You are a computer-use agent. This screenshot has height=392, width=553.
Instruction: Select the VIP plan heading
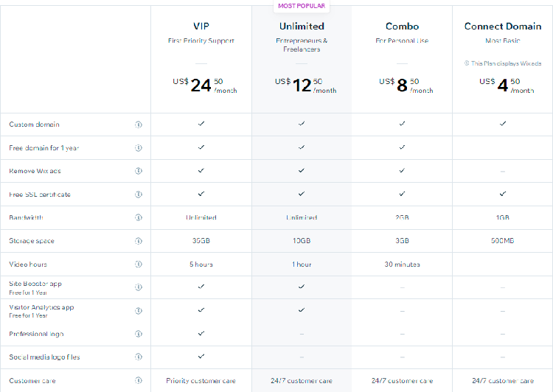click(x=201, y=26)
